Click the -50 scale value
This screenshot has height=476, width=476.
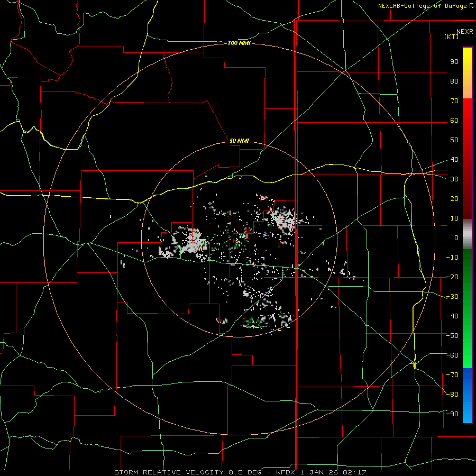[x=452, y=336]
